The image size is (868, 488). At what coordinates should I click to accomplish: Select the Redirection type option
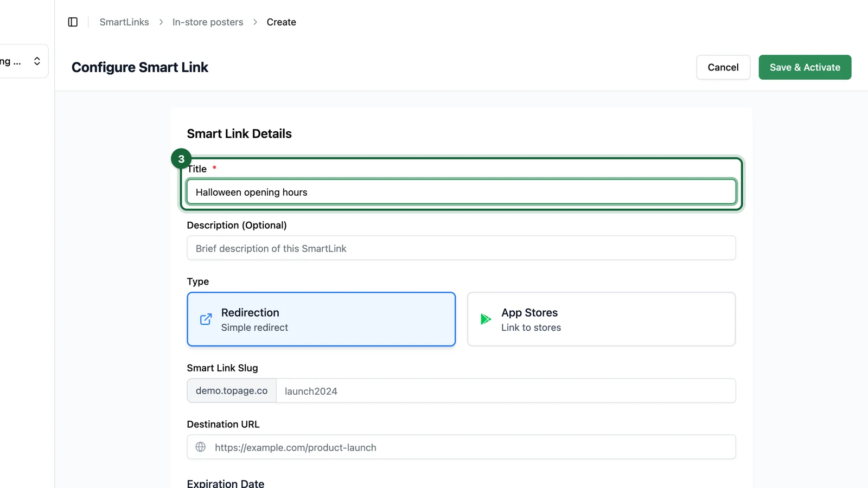[321, 319]
